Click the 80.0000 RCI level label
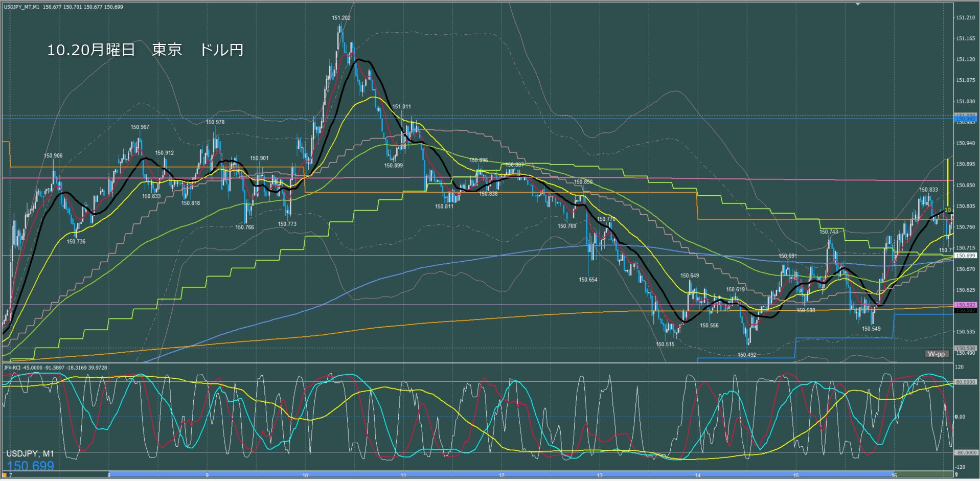Viewport: 980px width, 481px height. 966,382
